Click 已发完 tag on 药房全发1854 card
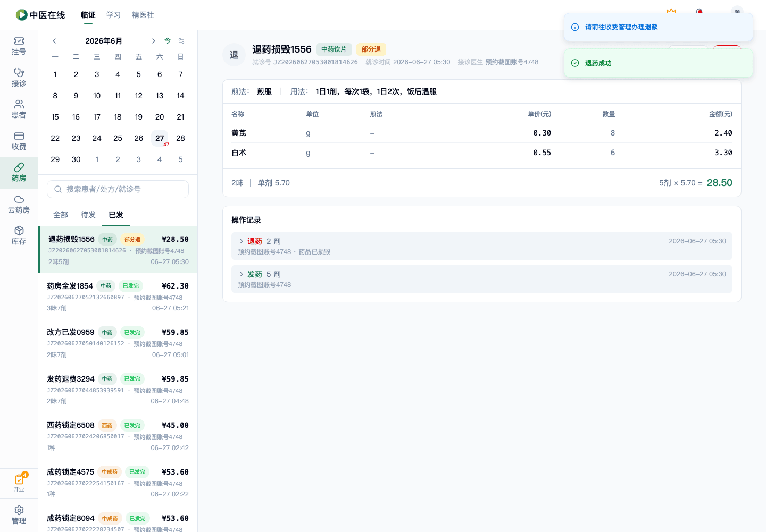Image resolution: width=766 pixels, height=532 pixels. tap(130, 286)
